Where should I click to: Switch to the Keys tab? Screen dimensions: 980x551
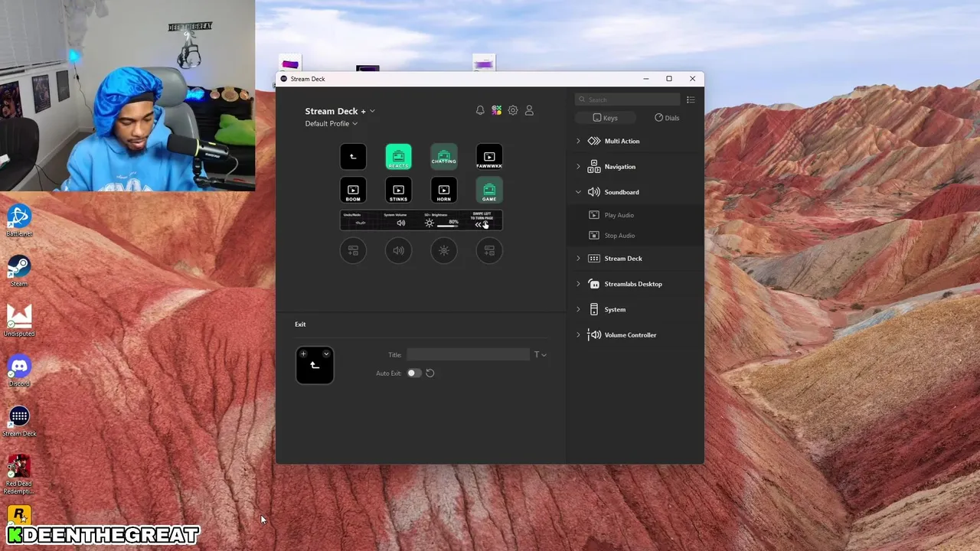coord(605,118)
